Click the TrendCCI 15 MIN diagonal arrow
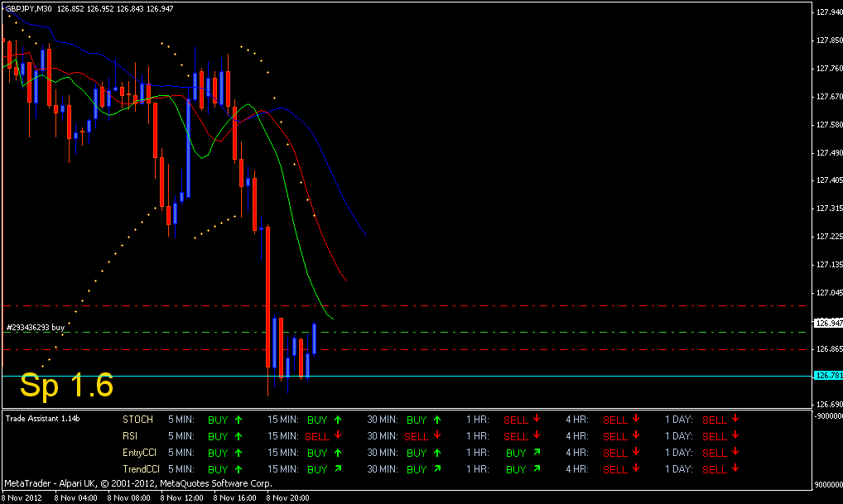The width and height of the screenshot is (843, 504). 338,468
